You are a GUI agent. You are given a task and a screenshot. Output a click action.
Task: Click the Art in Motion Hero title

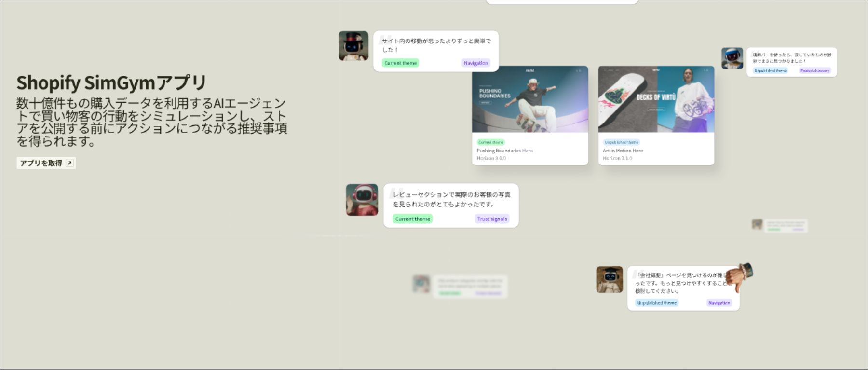(623, 151)
